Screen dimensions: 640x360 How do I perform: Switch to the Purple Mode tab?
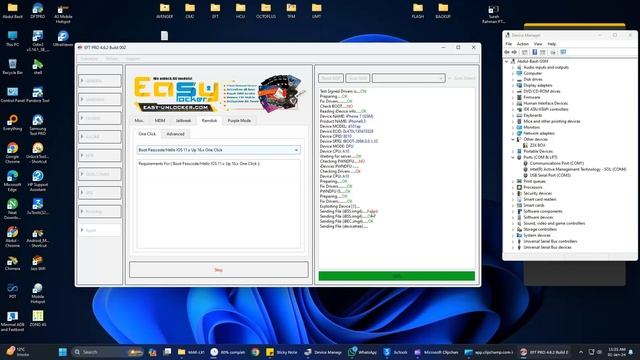click(239, 121)
